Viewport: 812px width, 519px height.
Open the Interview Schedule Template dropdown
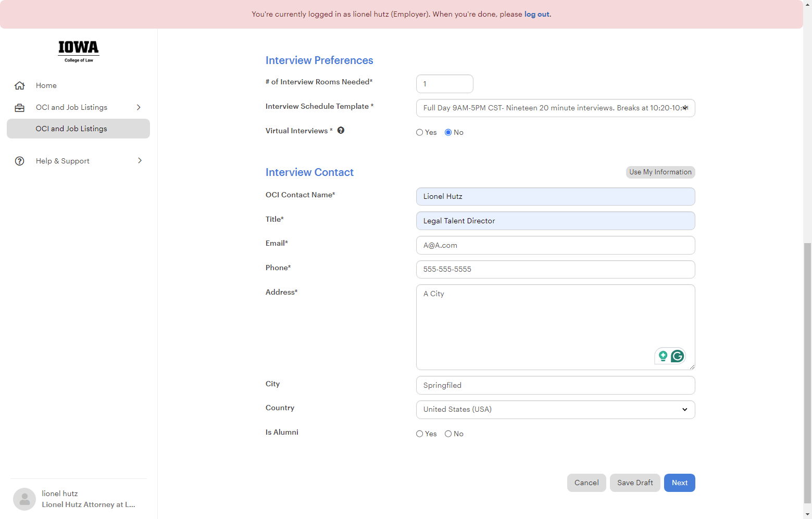coord(555,108)
